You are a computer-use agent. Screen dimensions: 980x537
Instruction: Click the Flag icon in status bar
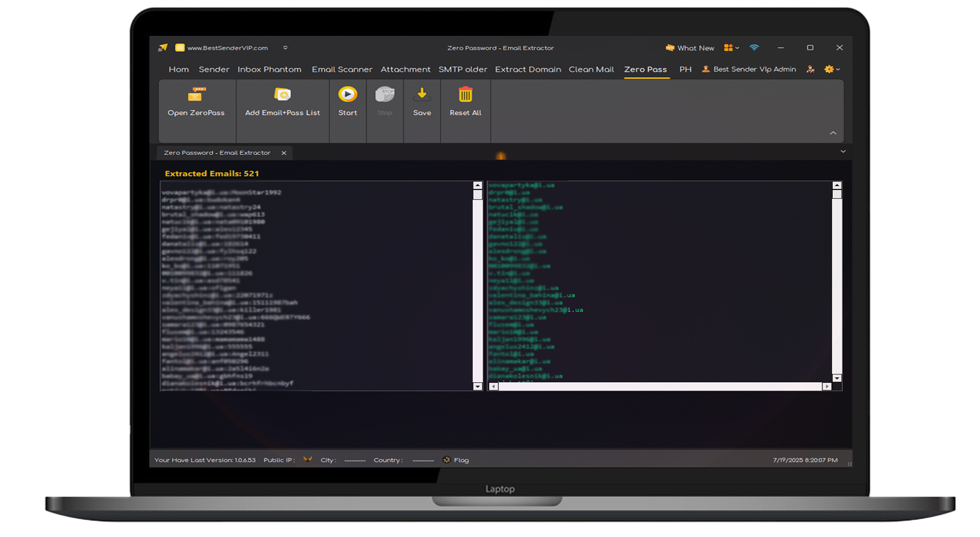pyautogui.click(x=447, y=459)
